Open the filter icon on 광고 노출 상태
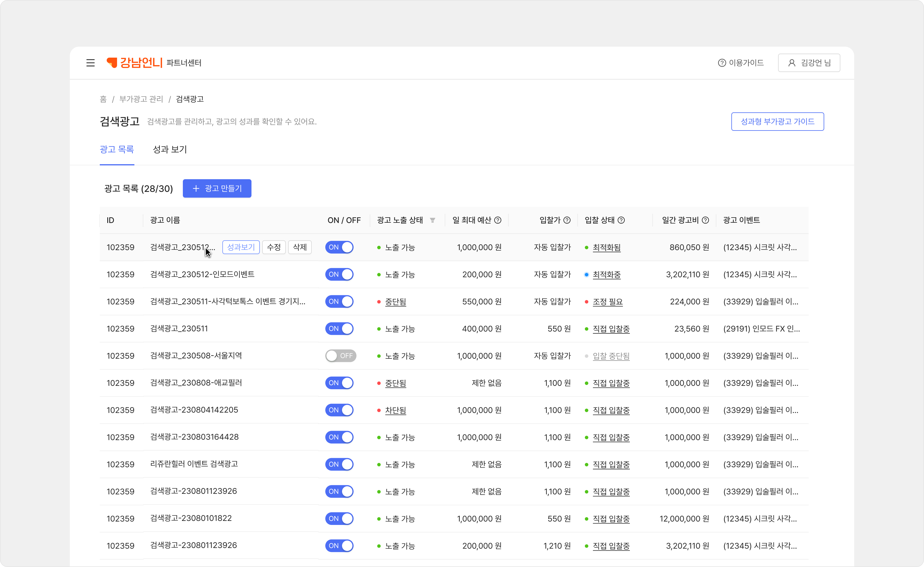Image resolution: width=924 pixels, height=567 pixels. [433, 220]
